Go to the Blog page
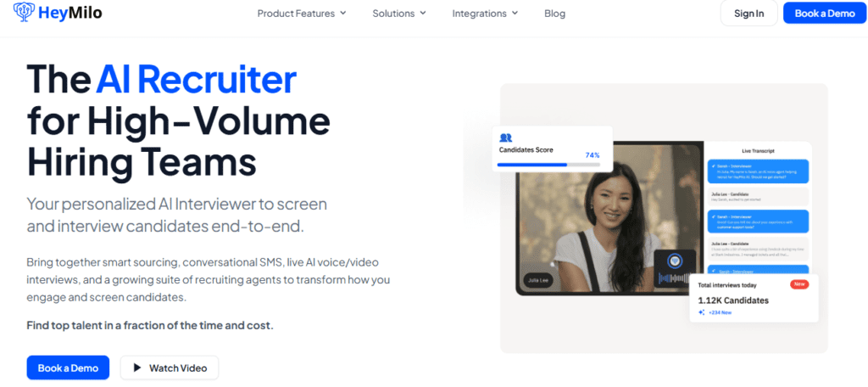This screenshot has width=868, height=387. [x=554, y=14]
